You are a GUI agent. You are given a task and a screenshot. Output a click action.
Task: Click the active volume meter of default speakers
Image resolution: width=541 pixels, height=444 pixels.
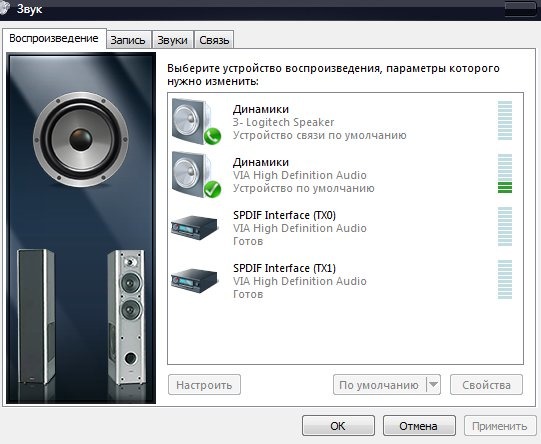(x=505, y=174)
